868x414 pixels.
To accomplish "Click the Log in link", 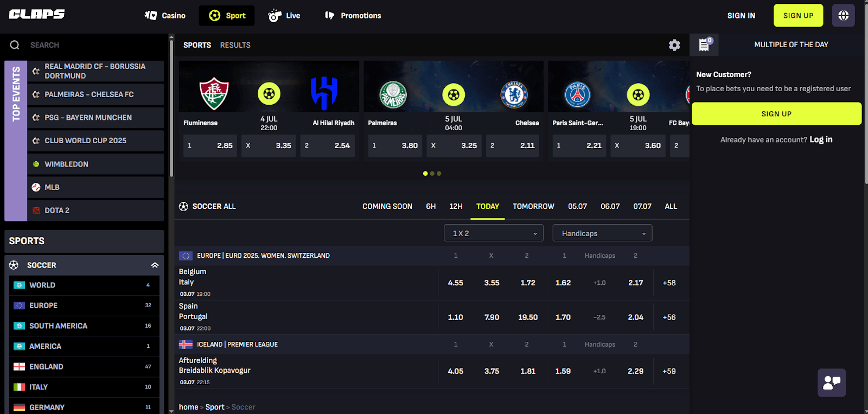I will [x=821, y=139].
